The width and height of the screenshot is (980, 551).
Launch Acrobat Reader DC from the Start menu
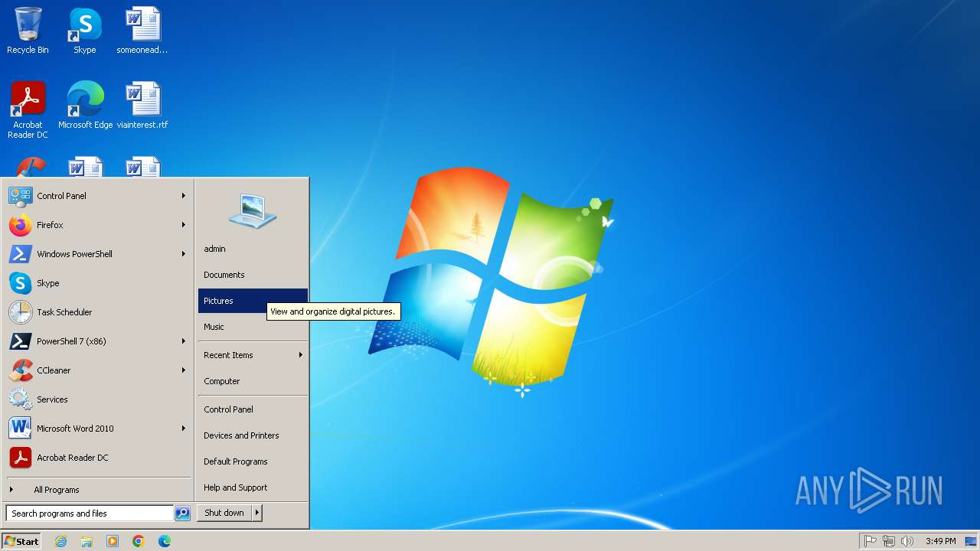(98, 458)
